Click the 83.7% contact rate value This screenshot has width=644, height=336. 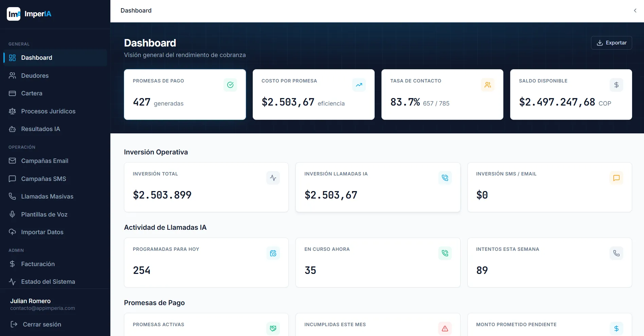tap(405, 102)
